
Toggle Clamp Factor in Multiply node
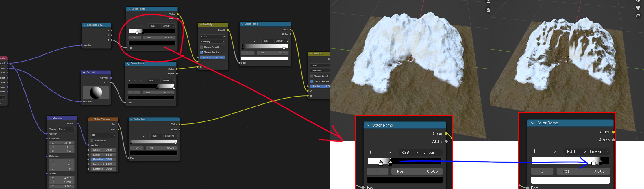[x=202, y=52]
